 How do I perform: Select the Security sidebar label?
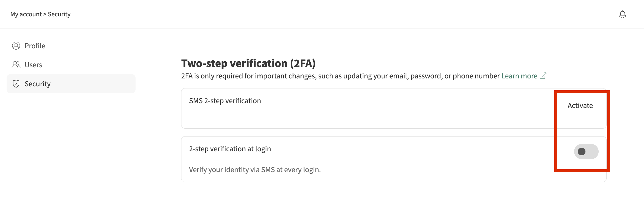pos(37,84)
